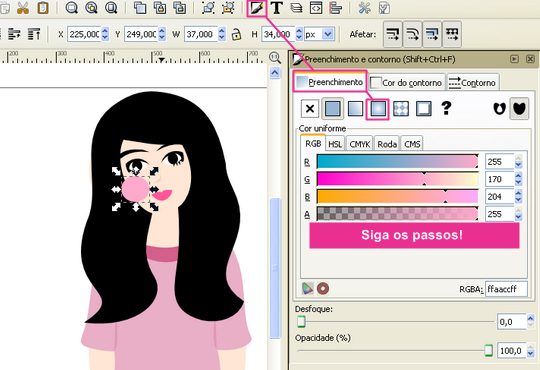540x370 pixels.
Task: Toggle scale rounded corners in Afetar
Action: tap(413, 34)
